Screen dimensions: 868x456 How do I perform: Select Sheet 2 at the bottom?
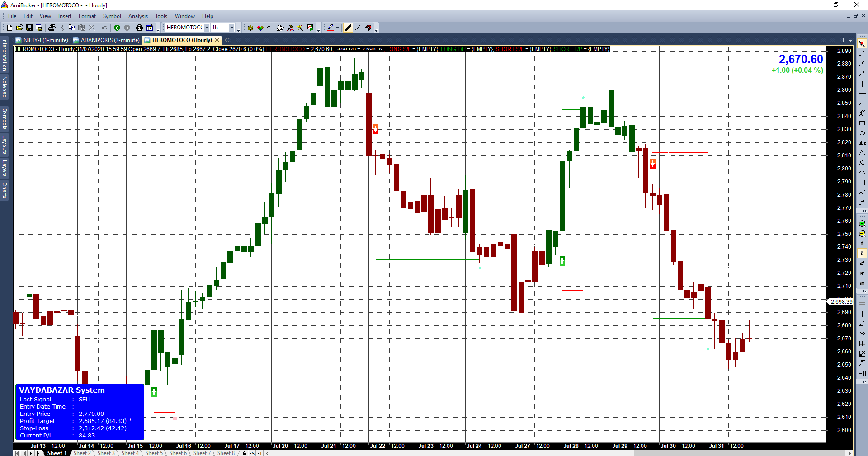pos(82,453)
